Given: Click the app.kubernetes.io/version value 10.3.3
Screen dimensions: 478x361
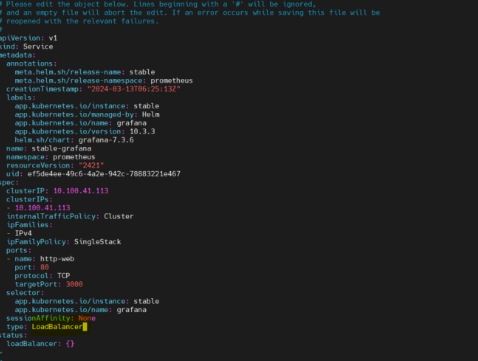Looking at the screenshot, I should point(142,131).
